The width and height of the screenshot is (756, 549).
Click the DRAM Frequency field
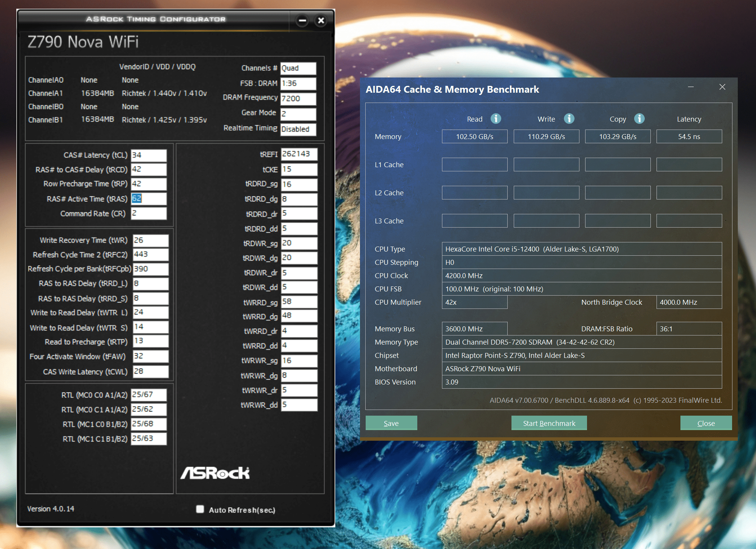[298, 98]
